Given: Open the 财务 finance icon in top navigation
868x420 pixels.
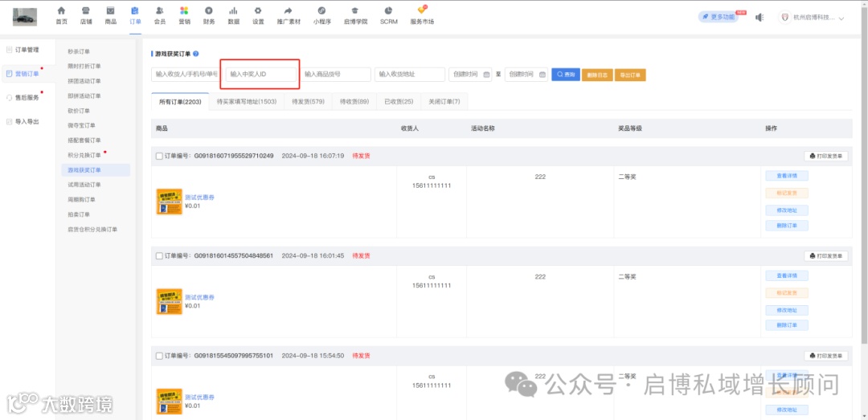Looking at the screenshot, I should click(x=209, y=10).
